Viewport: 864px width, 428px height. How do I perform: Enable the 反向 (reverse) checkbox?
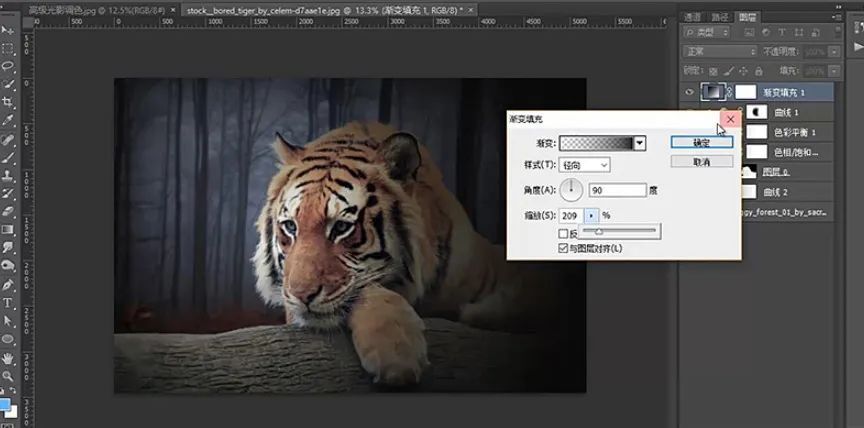point(563,234)
